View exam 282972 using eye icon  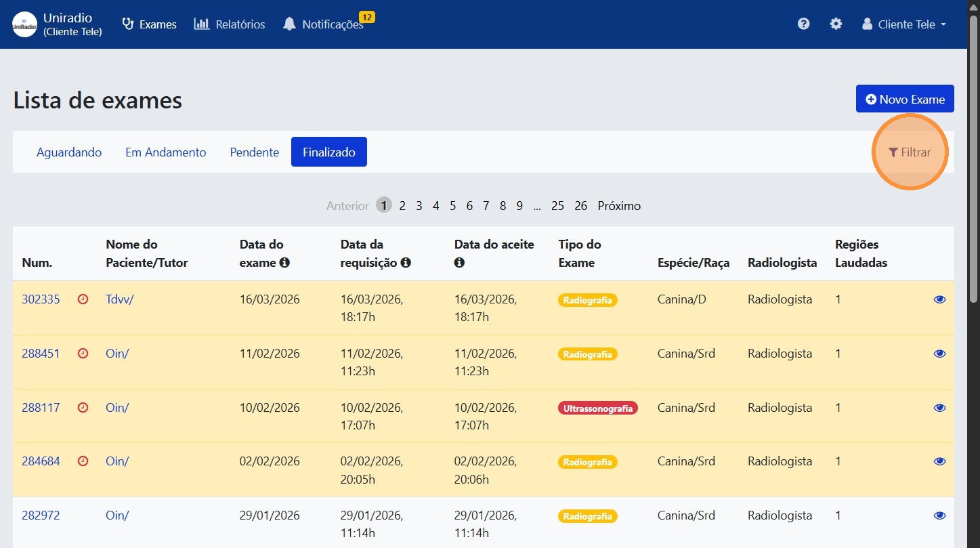tap(939, 515)
